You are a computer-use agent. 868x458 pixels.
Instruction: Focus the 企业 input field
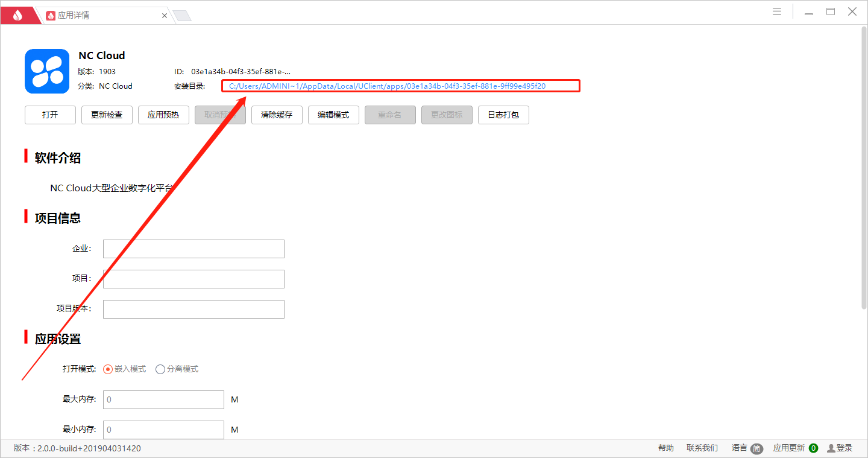(193, 249)
